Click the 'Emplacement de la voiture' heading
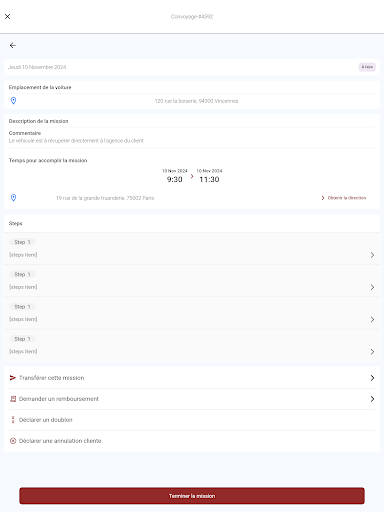The height and width of the screenshot is (512, 384). (x=40, y=87)
